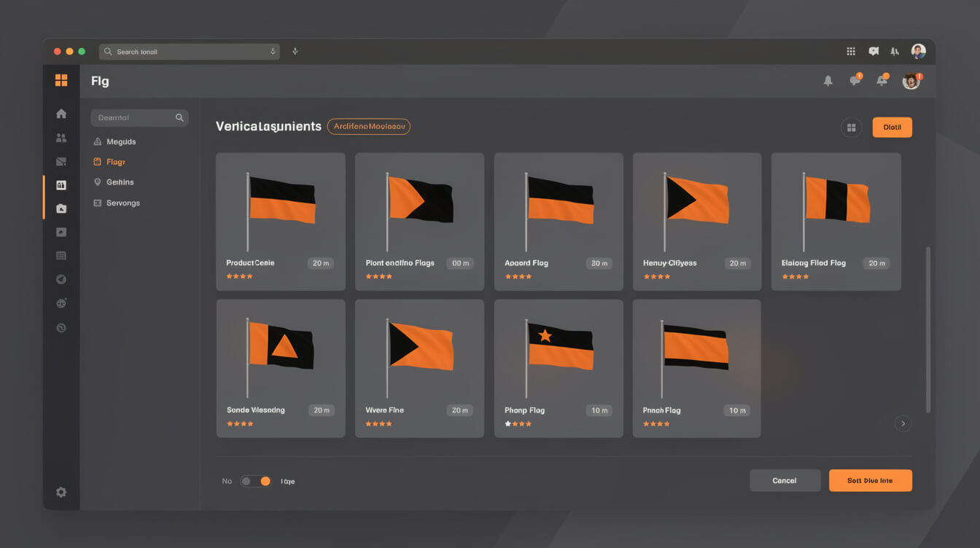Viewport: 980px width, 548px height.
Task: Click the 00 m badge on Piont enofino Flags
Action: pyautogui.click(x=460, y=263)
